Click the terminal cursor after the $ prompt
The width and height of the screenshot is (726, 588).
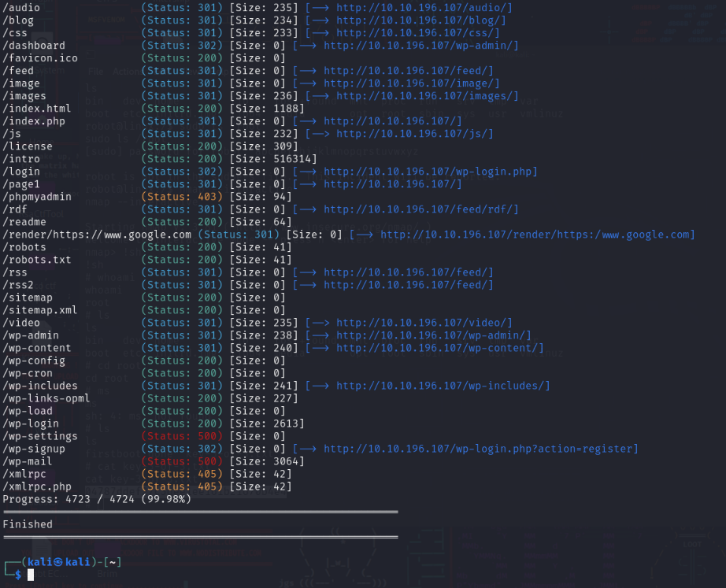point(31,575)
